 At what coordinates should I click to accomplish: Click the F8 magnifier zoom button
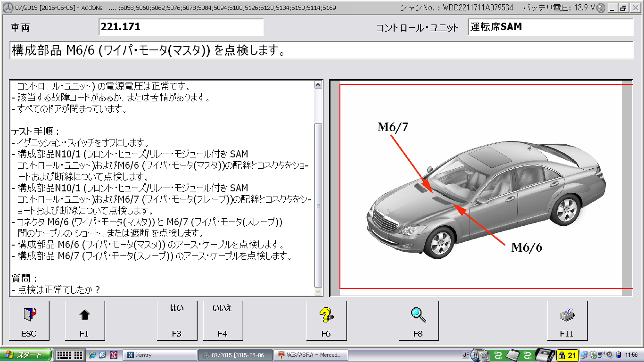(418, 321)
